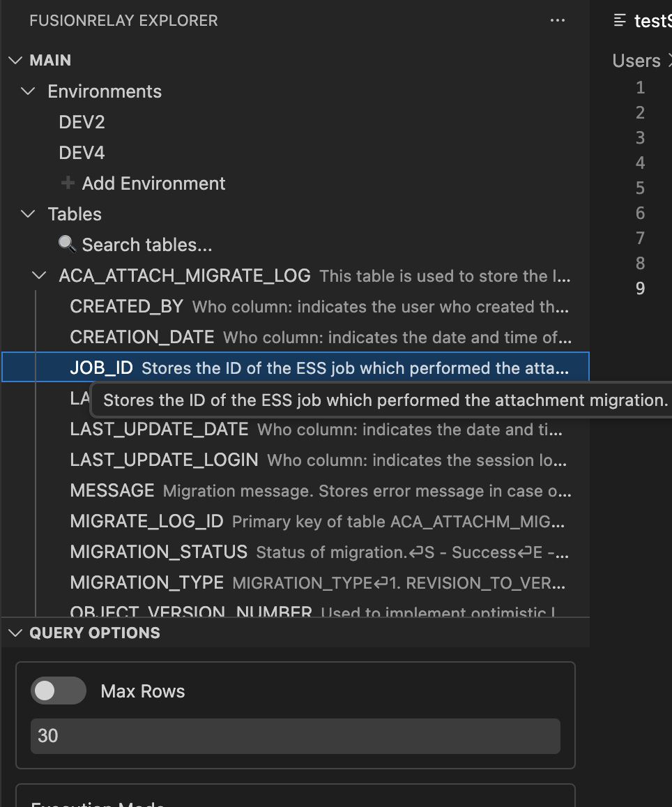Click Add Environment
Viewport: 672px width, 807px height.
point(153,183)
